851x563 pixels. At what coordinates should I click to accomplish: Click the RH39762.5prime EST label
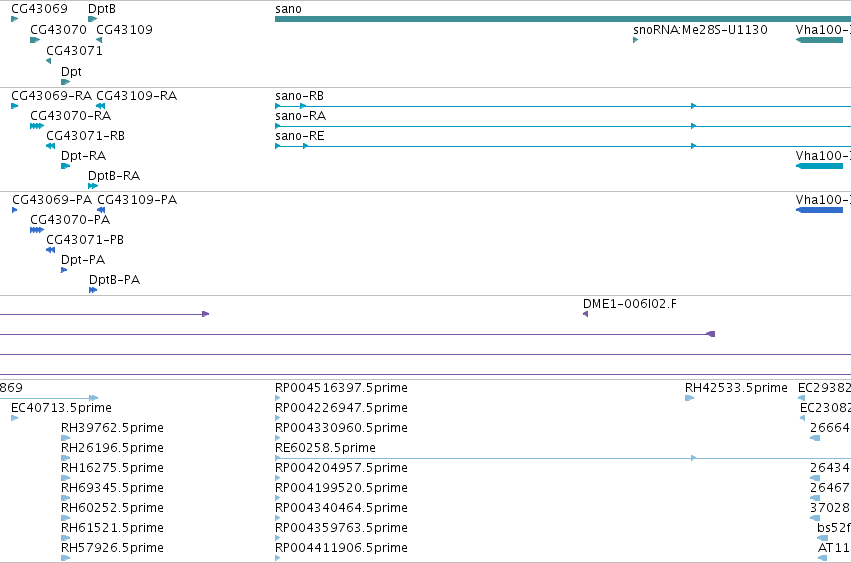click(112, 428)
